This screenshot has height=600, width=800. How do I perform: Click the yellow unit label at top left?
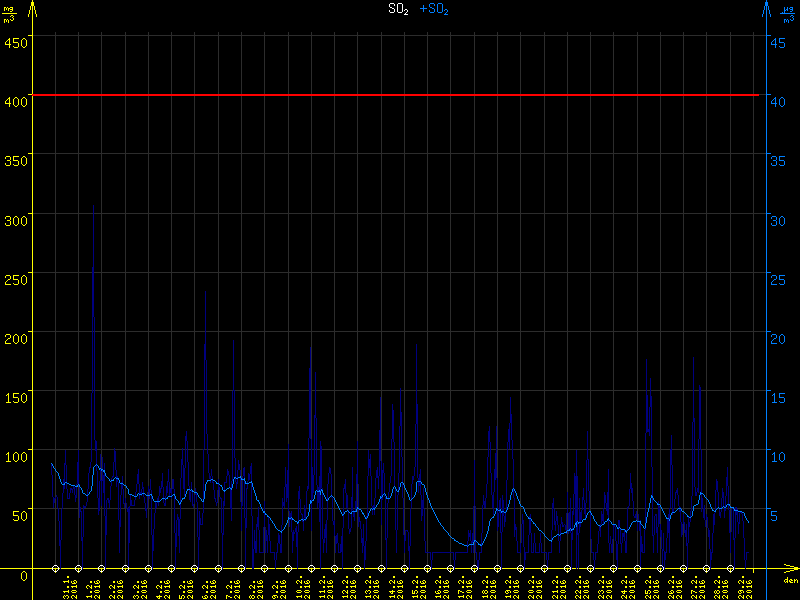(10, 15)
